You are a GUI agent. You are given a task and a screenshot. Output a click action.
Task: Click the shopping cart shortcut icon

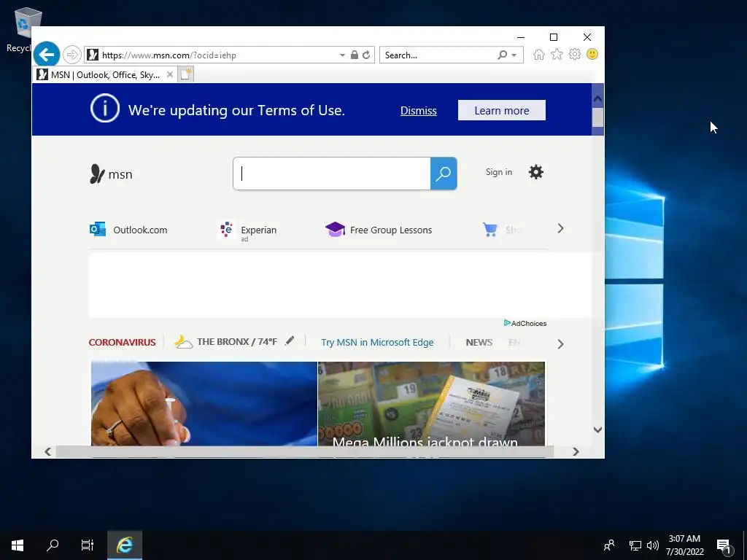pos(489,230)
